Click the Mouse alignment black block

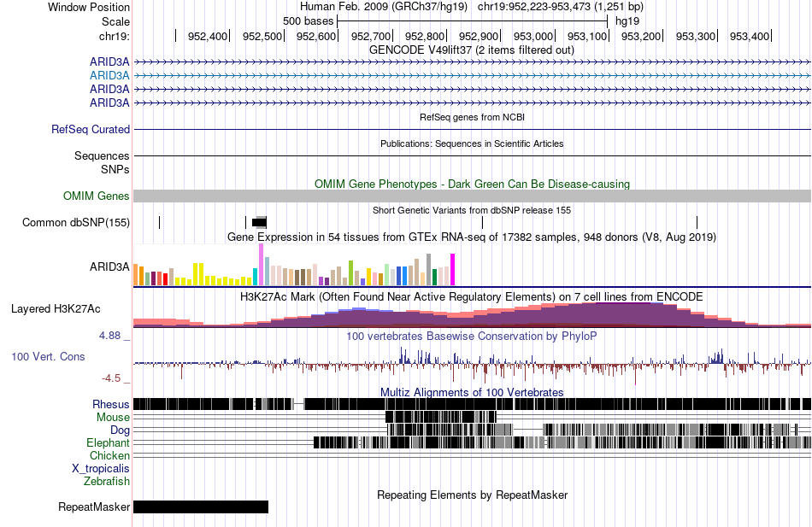(441, 417)
